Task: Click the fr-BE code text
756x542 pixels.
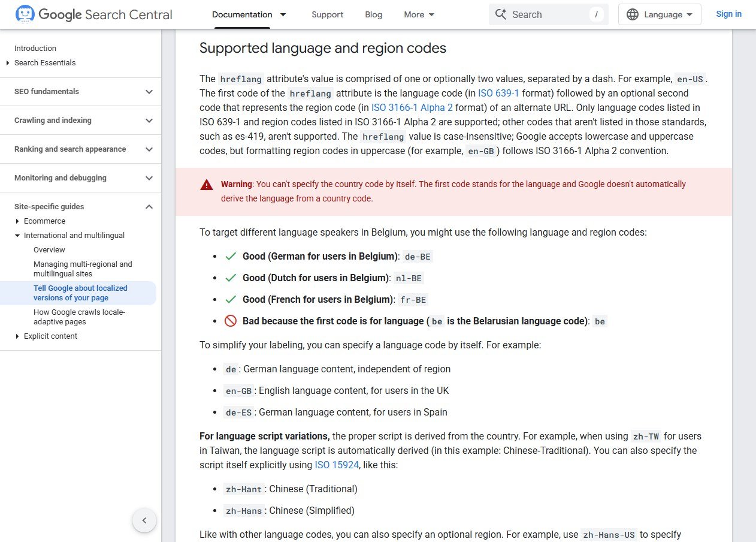Action: 414,300
